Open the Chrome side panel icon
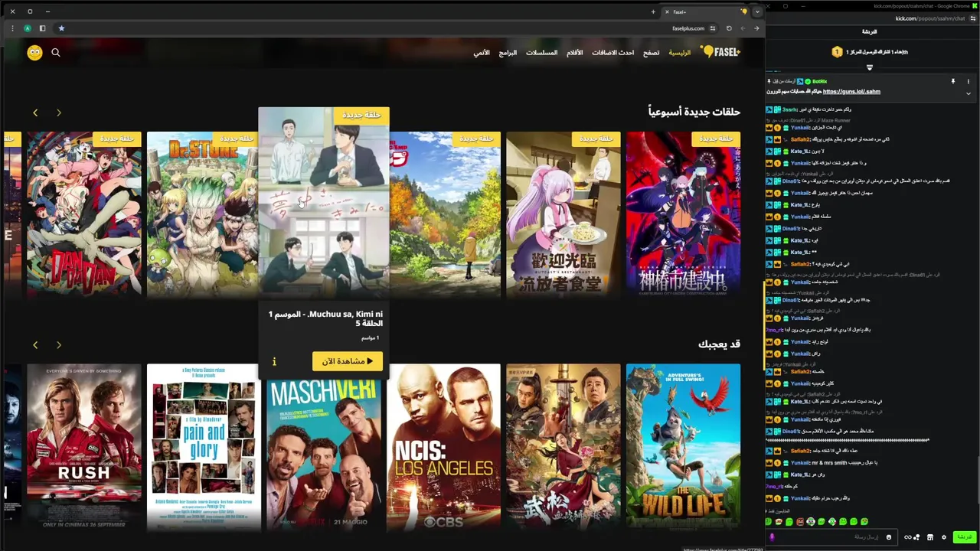Screen dimensions: 980x551 click(42, 28)
